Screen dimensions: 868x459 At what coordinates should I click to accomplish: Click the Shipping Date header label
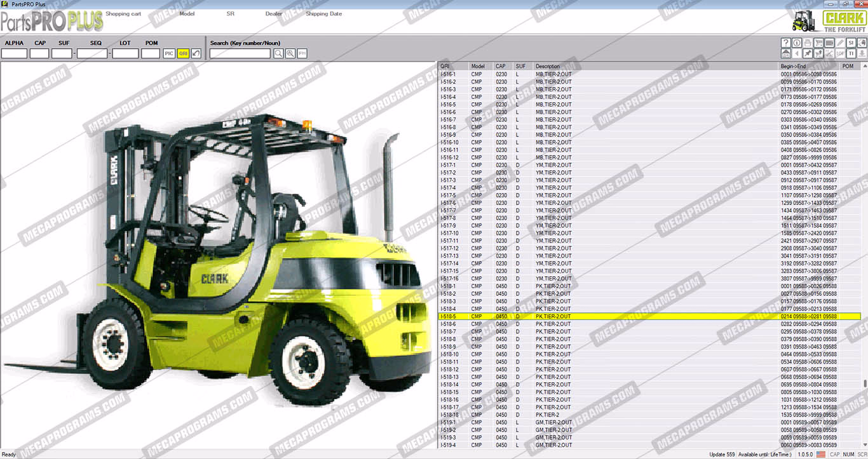[323, 13]
